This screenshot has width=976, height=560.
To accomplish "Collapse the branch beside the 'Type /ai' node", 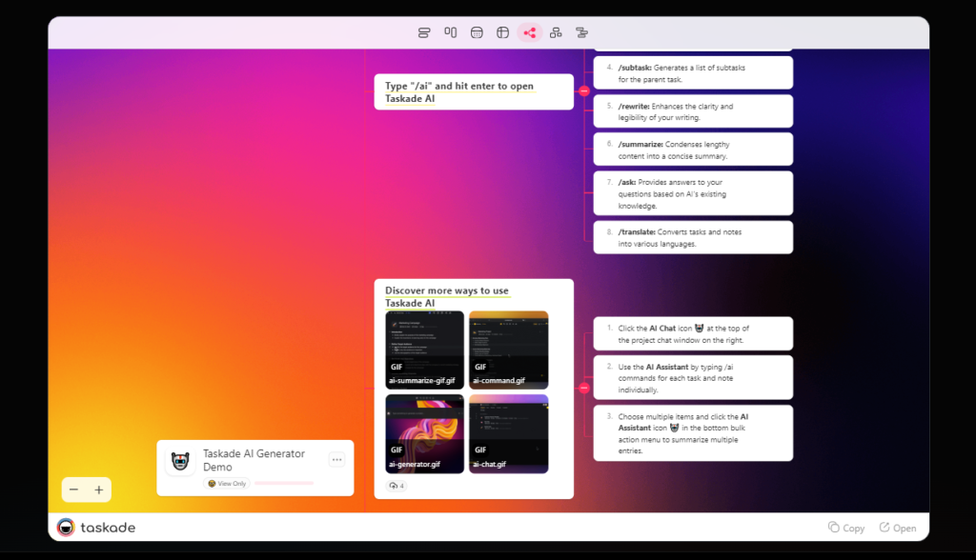I will point(584,91).
